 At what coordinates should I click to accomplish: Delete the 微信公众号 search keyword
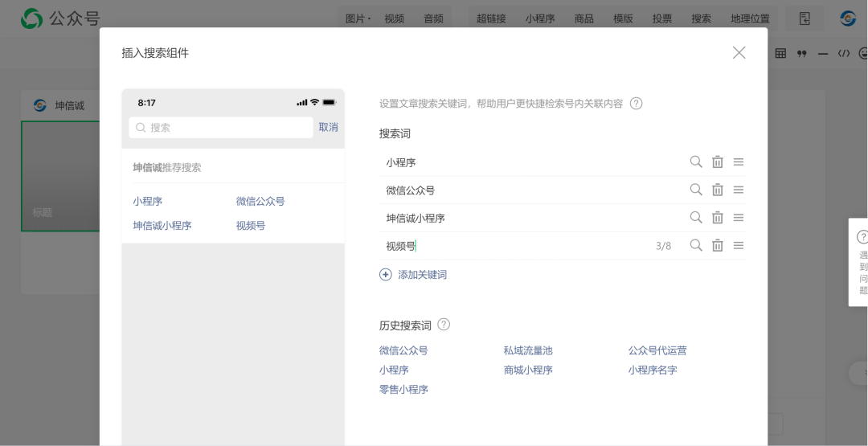pyautogui.click(x=718, y=189)
